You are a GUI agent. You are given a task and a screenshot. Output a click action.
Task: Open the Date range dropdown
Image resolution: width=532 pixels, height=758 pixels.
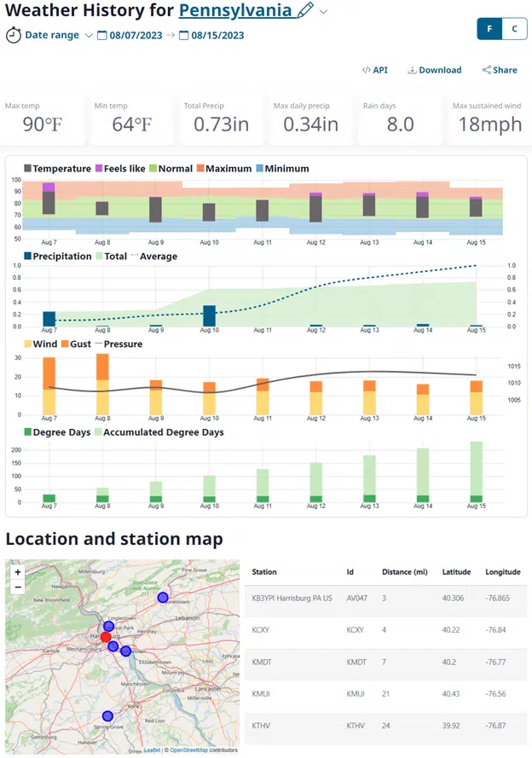89,36
